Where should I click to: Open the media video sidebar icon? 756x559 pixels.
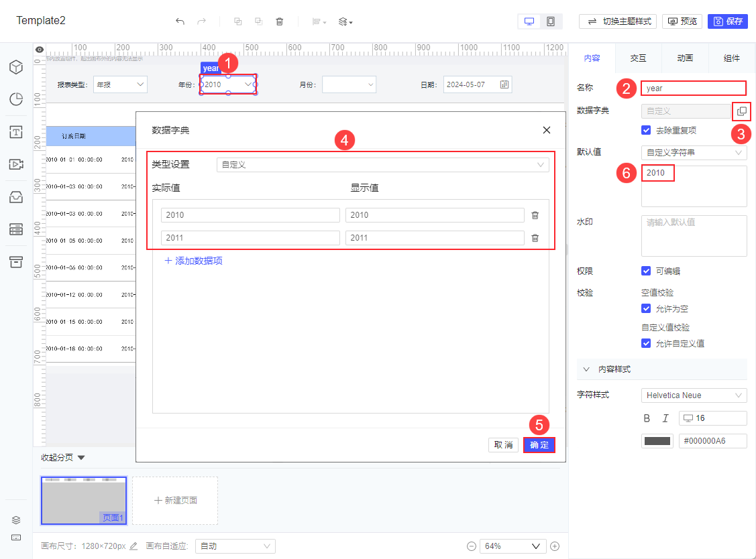click(x=16, y=164)
